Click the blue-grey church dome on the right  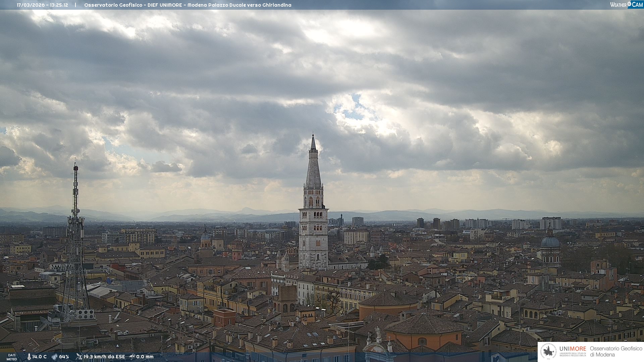(x=550, y=242)
